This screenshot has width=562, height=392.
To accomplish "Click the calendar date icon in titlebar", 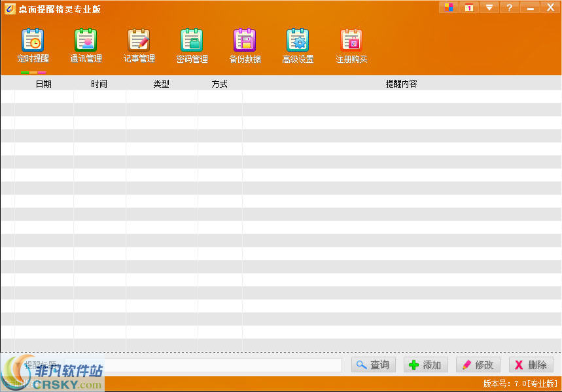I will click(x=469, y=7).
